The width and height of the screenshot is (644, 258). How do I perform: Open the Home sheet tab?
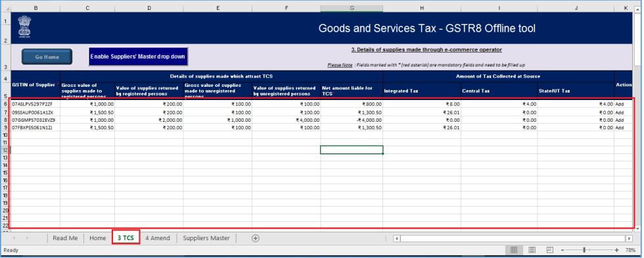(98, 238)
